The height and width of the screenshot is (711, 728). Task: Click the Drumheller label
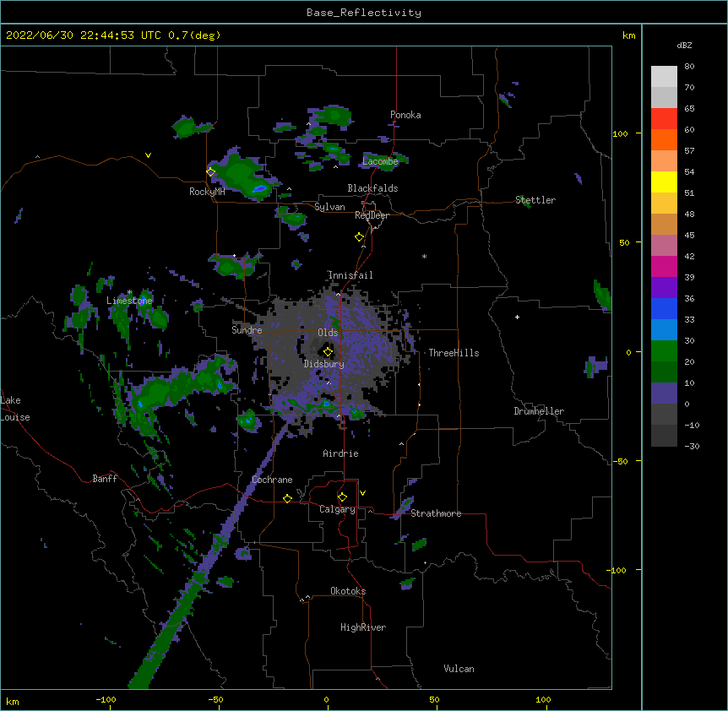pos(539,411)
